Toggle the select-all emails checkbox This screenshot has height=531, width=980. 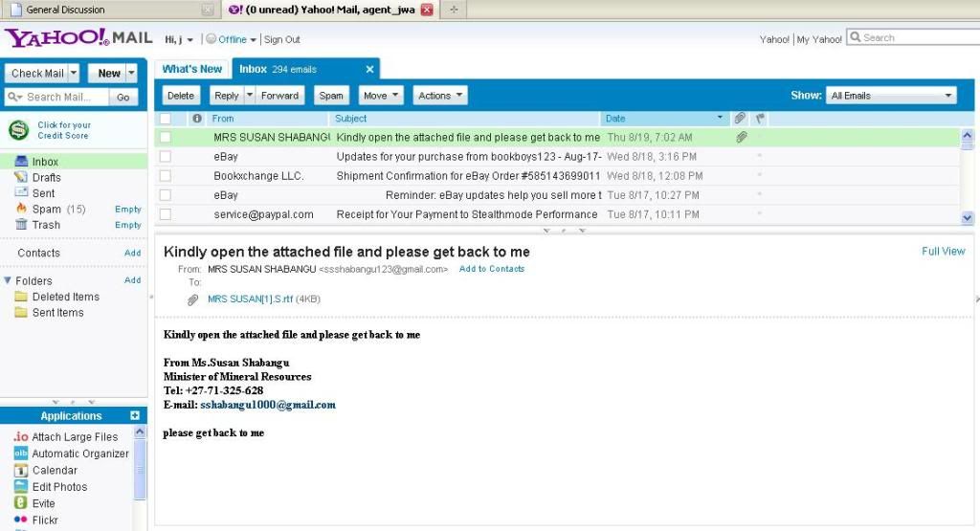(x=165, y=118)
